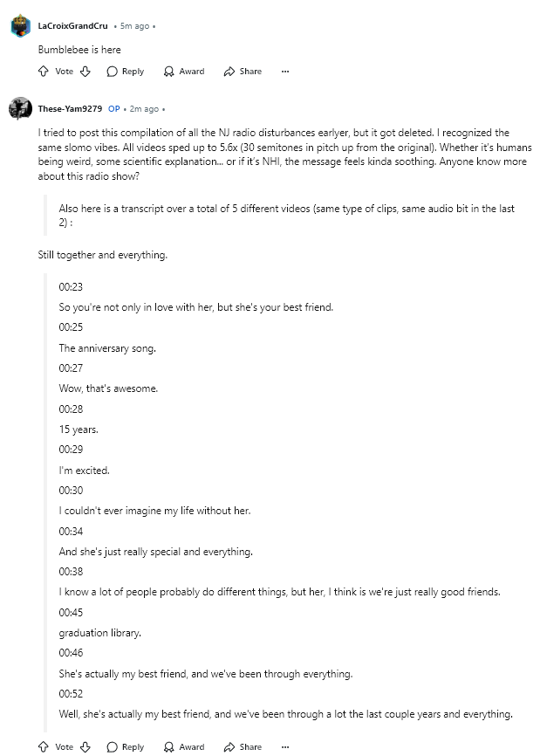The width and height of the screenshot is (540, 756).
Task: Click the 5m ago timestamp
Action: click(x=134, y=26)
